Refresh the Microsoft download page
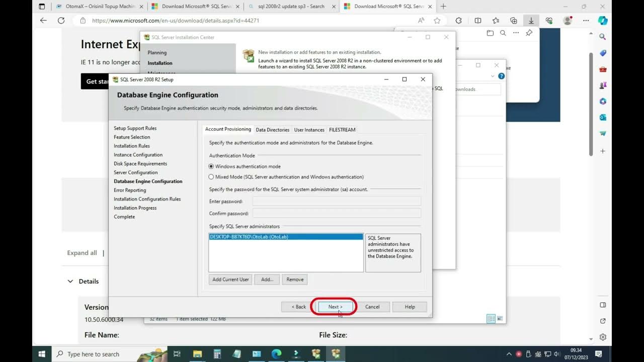644x362 pixels. 61,21
